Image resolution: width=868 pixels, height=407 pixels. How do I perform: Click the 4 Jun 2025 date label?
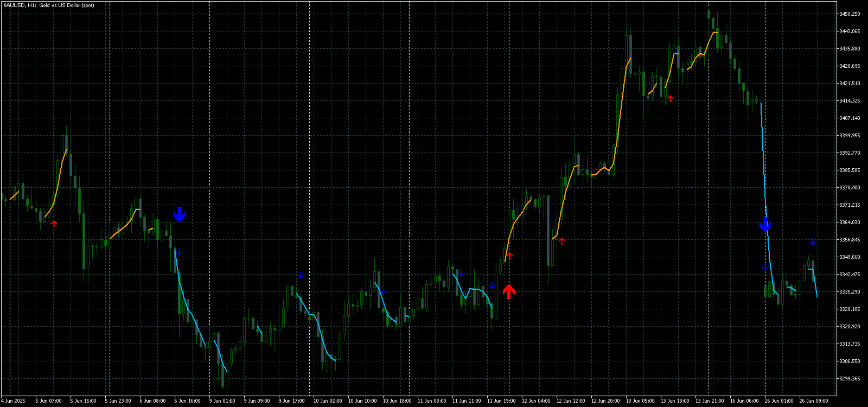coord(13,401)
